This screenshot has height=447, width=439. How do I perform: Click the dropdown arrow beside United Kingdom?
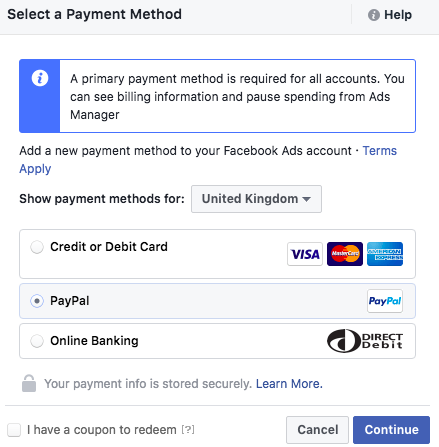tap(306, 199)
